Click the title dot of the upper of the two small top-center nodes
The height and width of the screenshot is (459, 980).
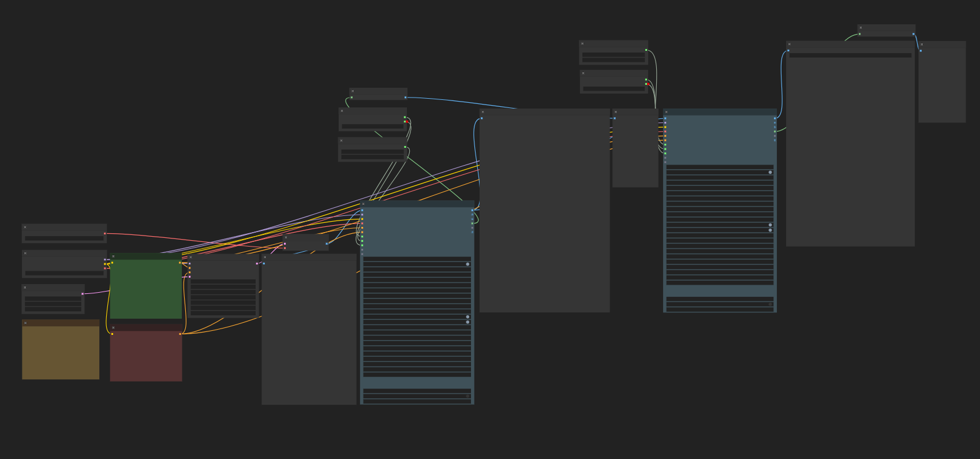582,44
